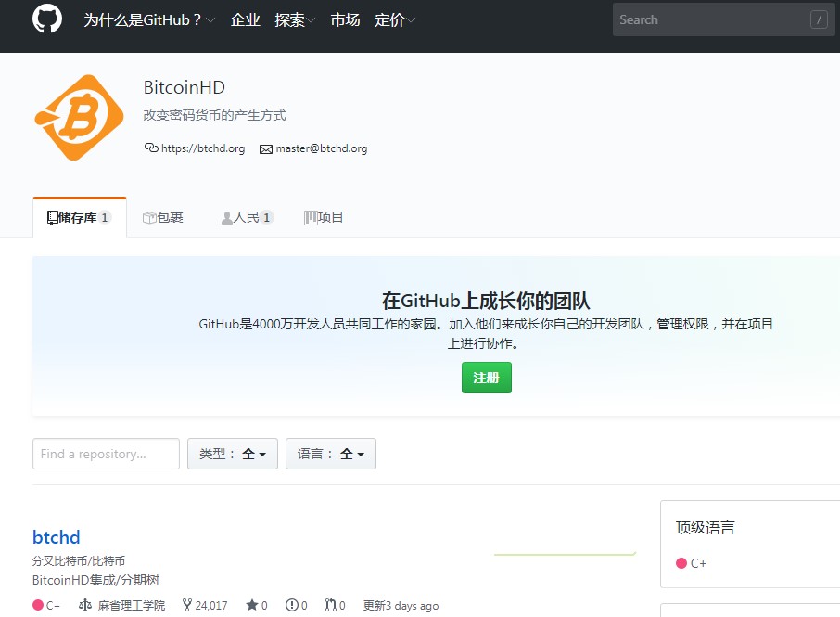Viewport: 840px width, 617px height.
Task: Focus the top Search input field
Action: click(x=723, y=19)
